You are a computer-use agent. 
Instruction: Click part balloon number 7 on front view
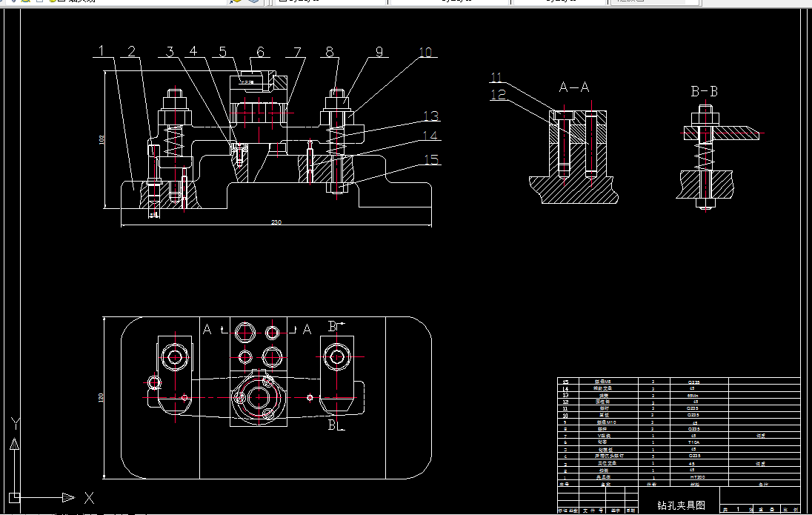297,52
